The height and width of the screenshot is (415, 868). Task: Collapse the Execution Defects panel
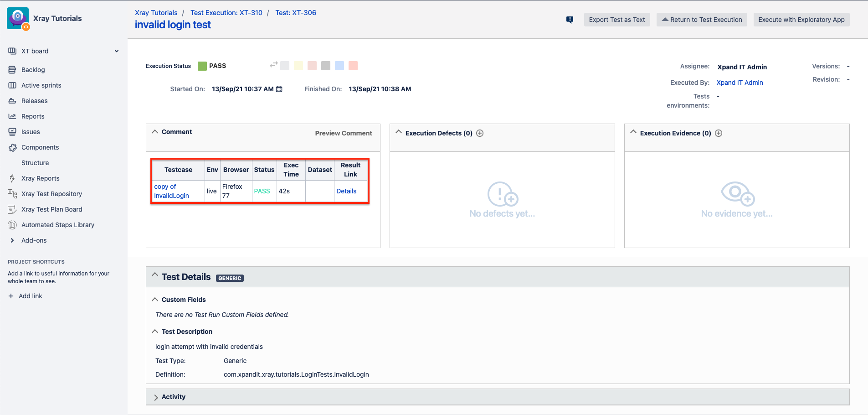pos(399,132)
